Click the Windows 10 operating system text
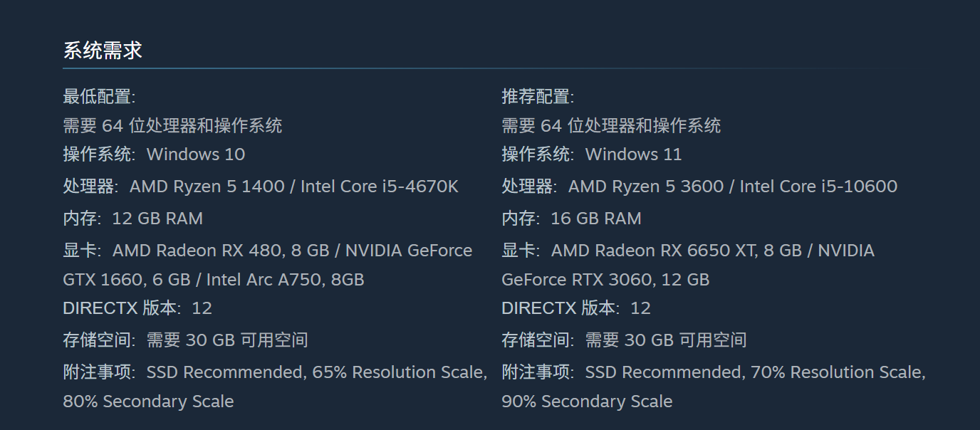Image resolution: width=980 pixels, height=430 pixels. click(195, 154)
